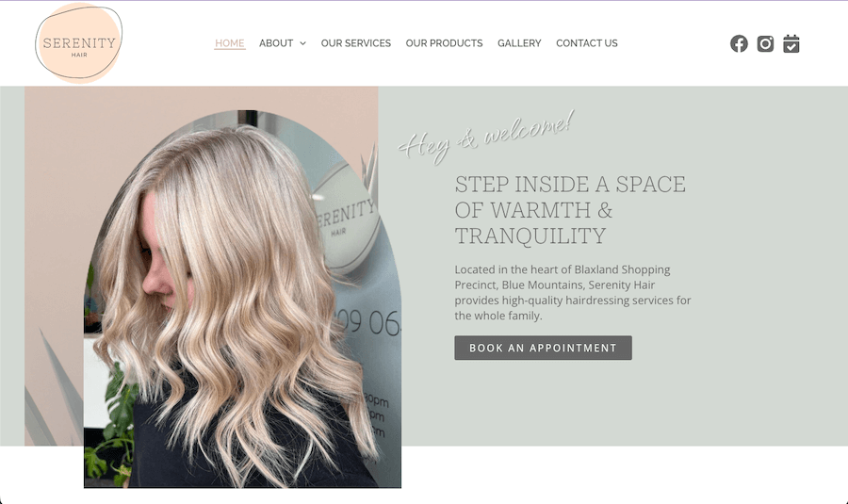Screen dimensions: 848x504
Task: Open the Our Services page
Action: click(x=356, y=43)
